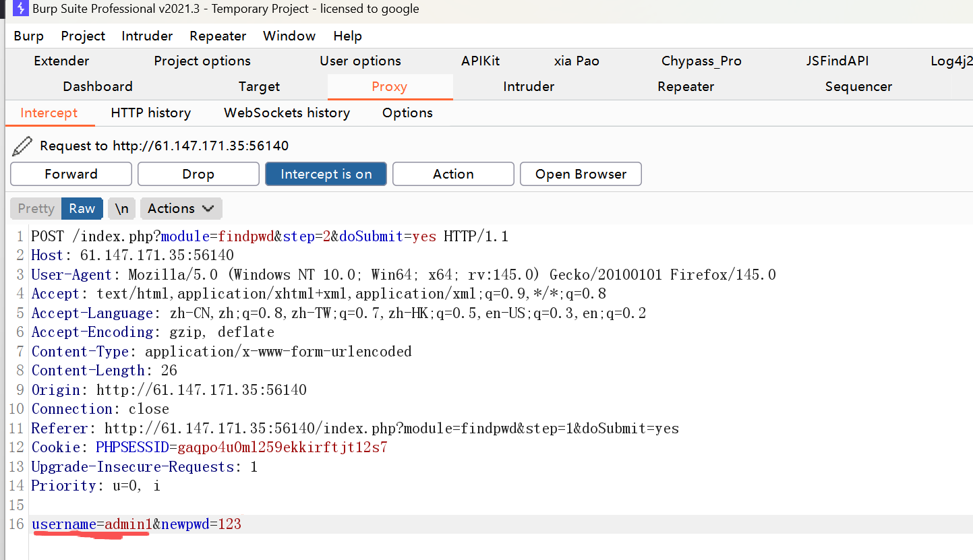Switch to the Target tab
This screenshot has width=973, height=560.
click(259, 87)
